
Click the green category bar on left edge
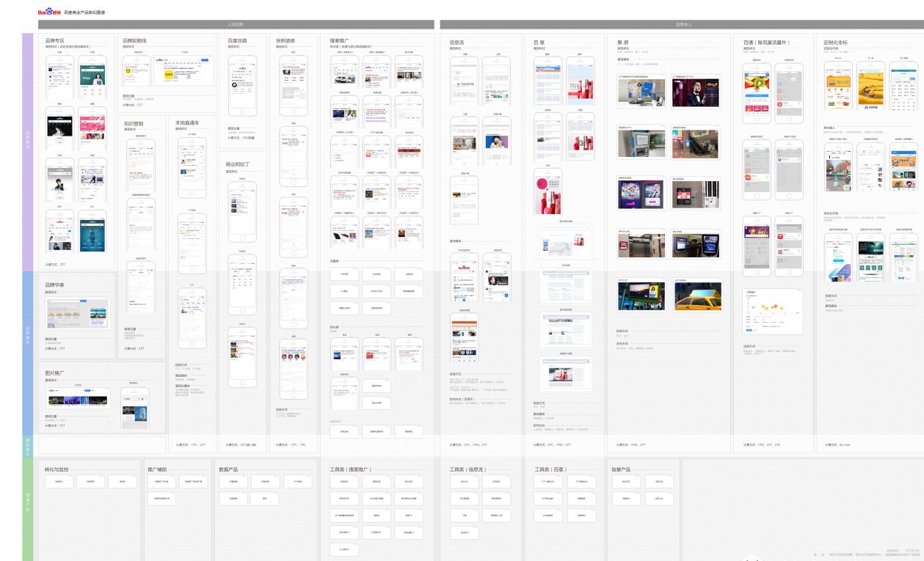coord(28,510)
